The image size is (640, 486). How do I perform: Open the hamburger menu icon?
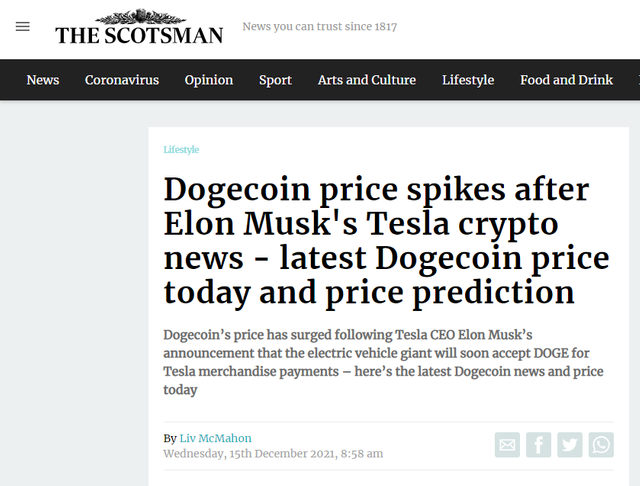22,27
